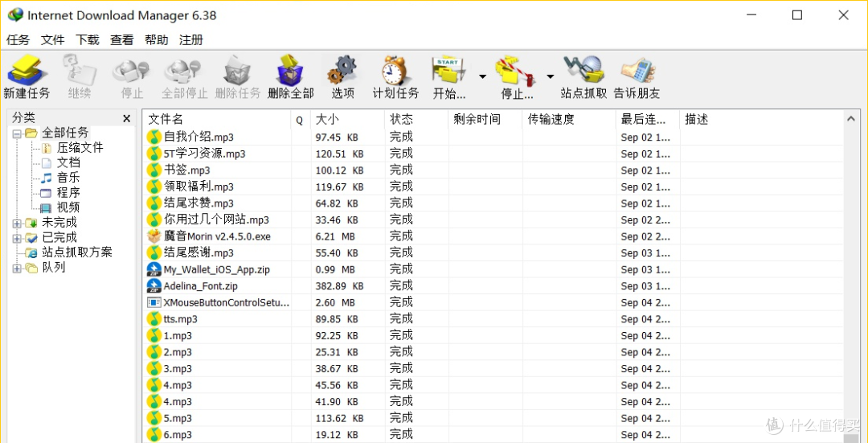
Task: Select the 5.mp3 file row
Action: 493,418
